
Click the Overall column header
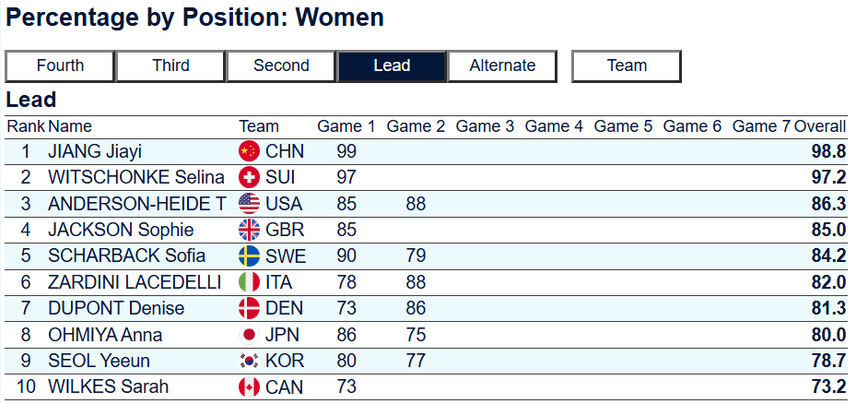coord(820,126)
